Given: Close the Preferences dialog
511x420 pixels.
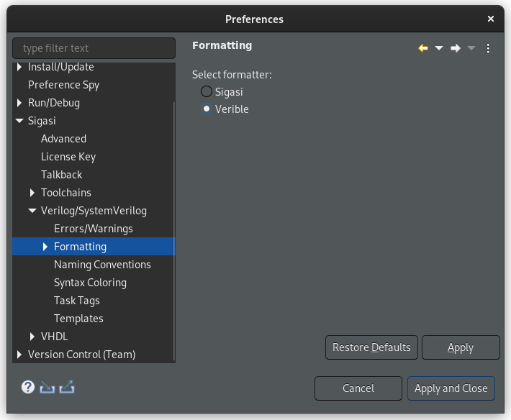Looking at the screenshot, I should pos(490,19).
